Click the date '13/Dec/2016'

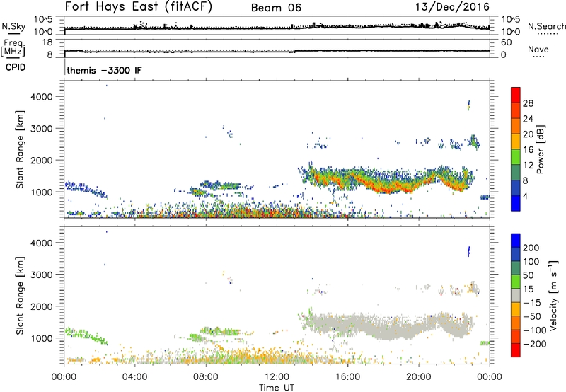coord(452,7)
